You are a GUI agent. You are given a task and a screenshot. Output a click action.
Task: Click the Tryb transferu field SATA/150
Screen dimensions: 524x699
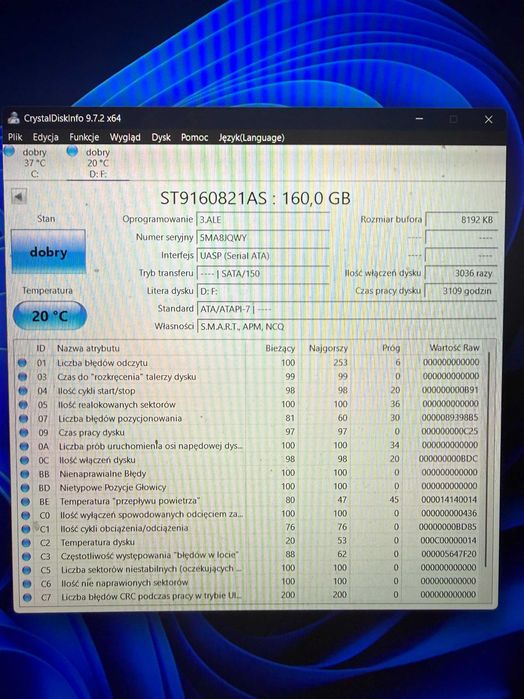(x=263, y=273)
